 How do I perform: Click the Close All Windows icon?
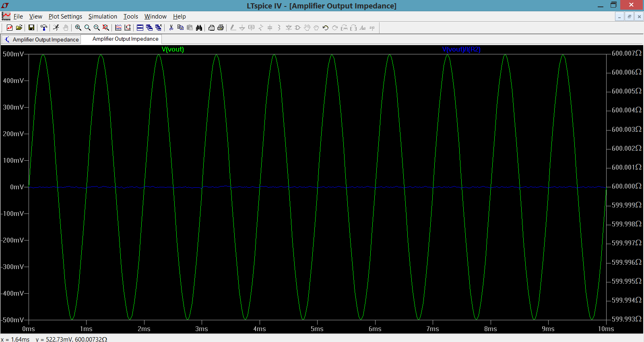[x=159, y=27]
